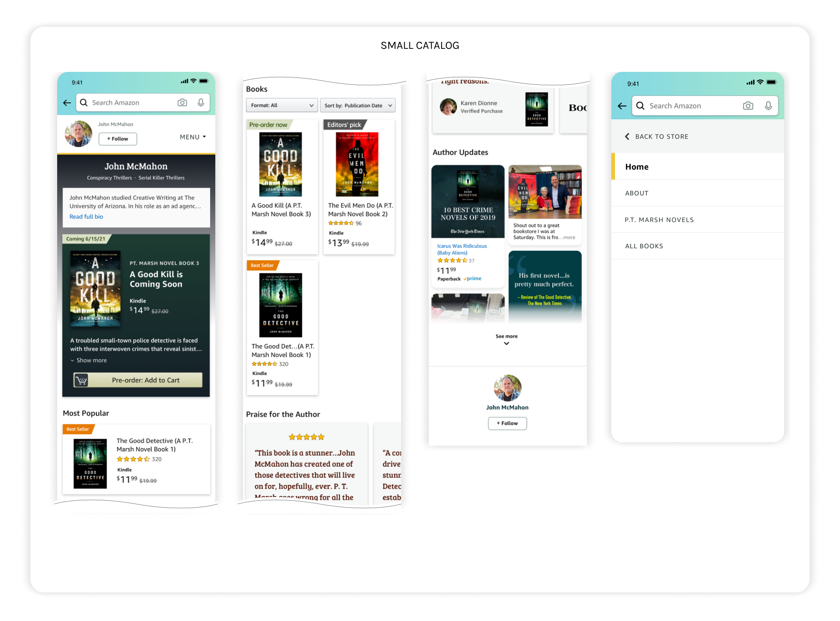Click the 'Editors' pick' badge
This screenshot has height=621, width=840.
[345, 125]
